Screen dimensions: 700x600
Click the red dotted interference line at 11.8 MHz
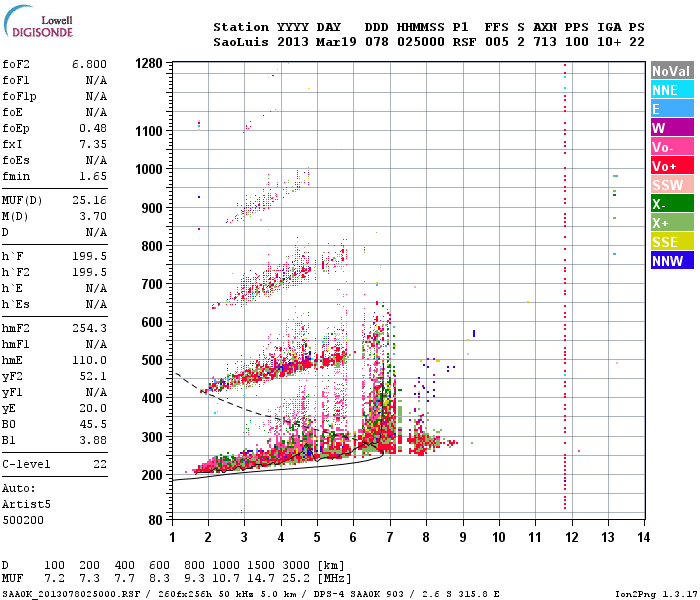pyautogui.click(x=565, y=286)
